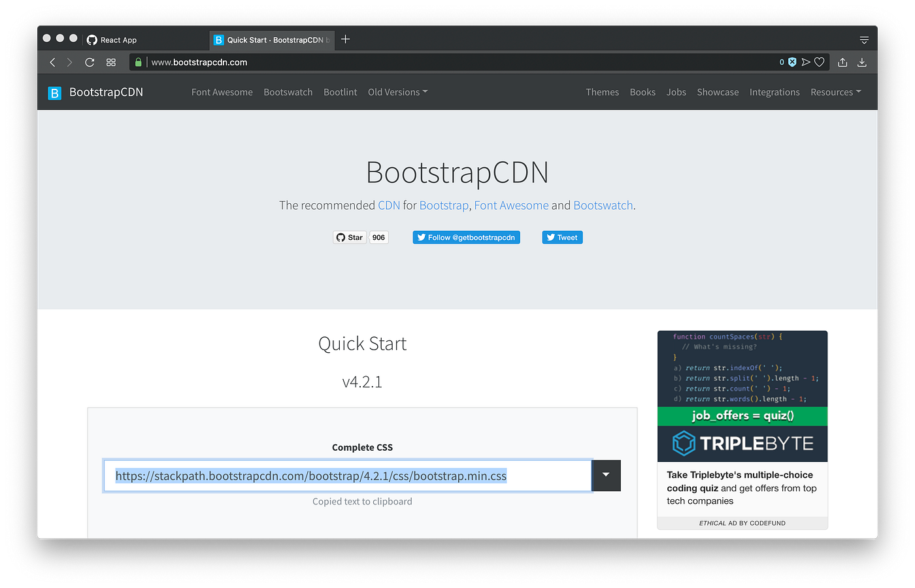Click the Follow @getbootstrapcdn button

click(466, 237)
